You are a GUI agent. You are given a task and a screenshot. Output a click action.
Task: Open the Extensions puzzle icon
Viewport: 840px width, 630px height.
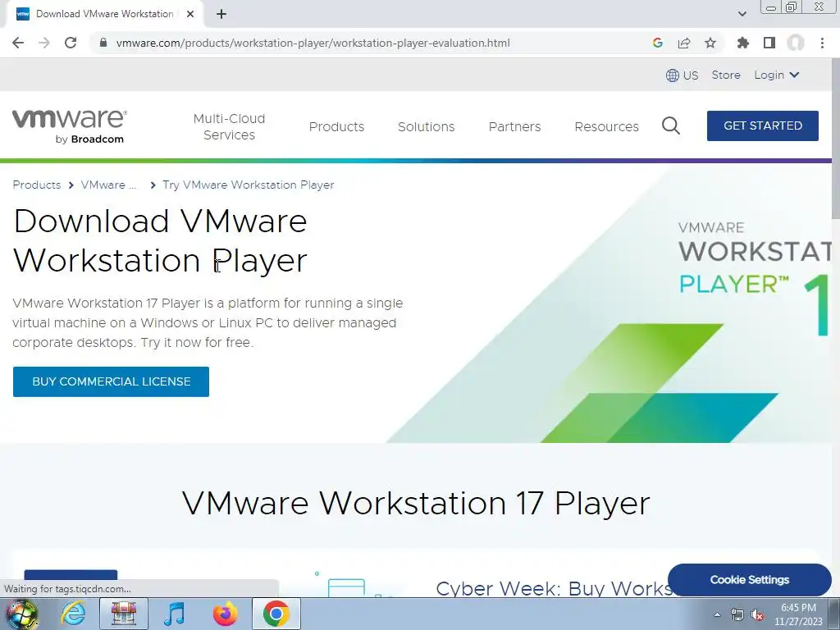743,43
